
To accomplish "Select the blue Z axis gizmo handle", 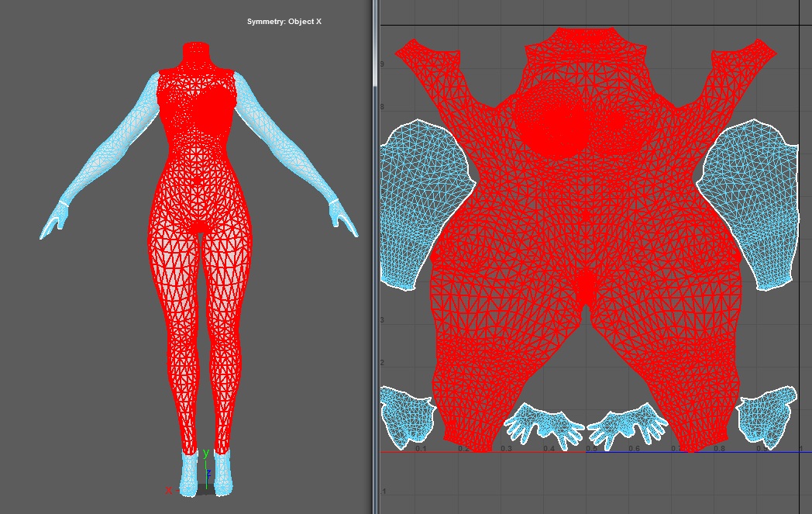I will point(208,473).
